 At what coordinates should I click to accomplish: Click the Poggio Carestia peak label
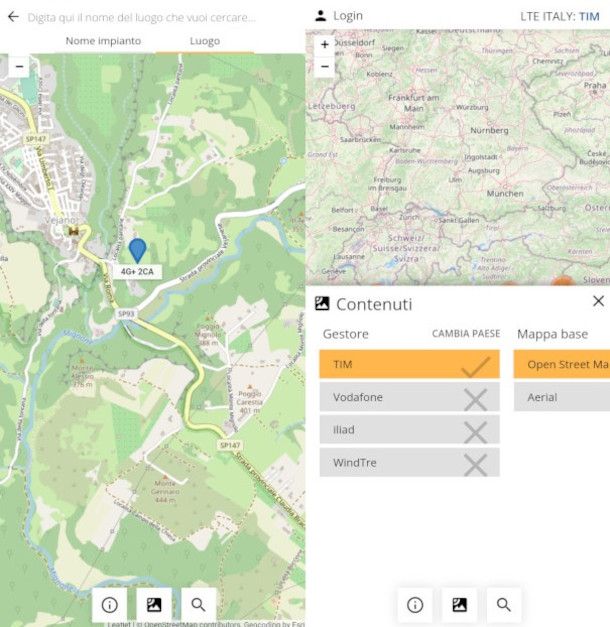point(250,402)
